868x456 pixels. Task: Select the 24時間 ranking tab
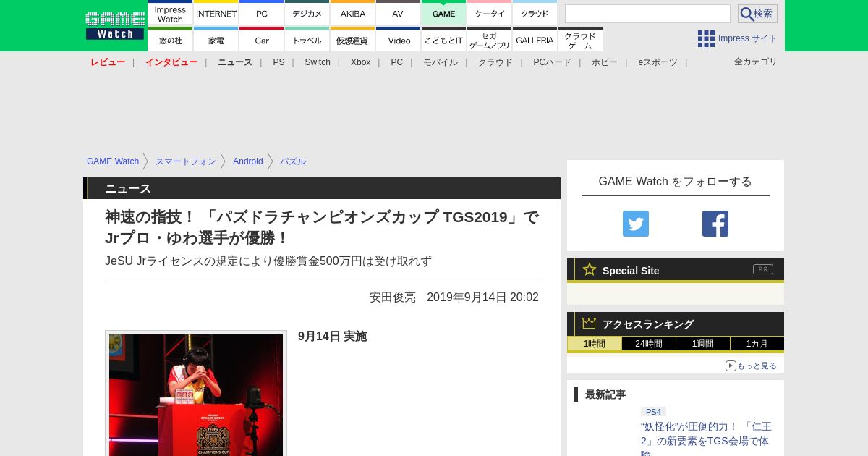649,344
